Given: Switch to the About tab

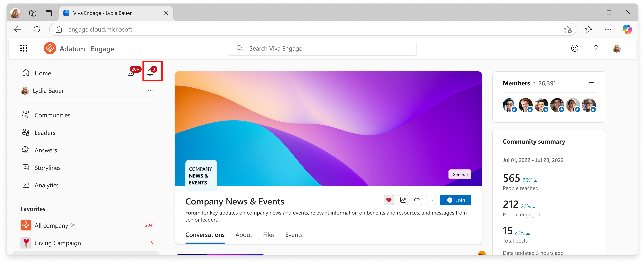Looking at the screenshot, I should [x=243, y=235].
